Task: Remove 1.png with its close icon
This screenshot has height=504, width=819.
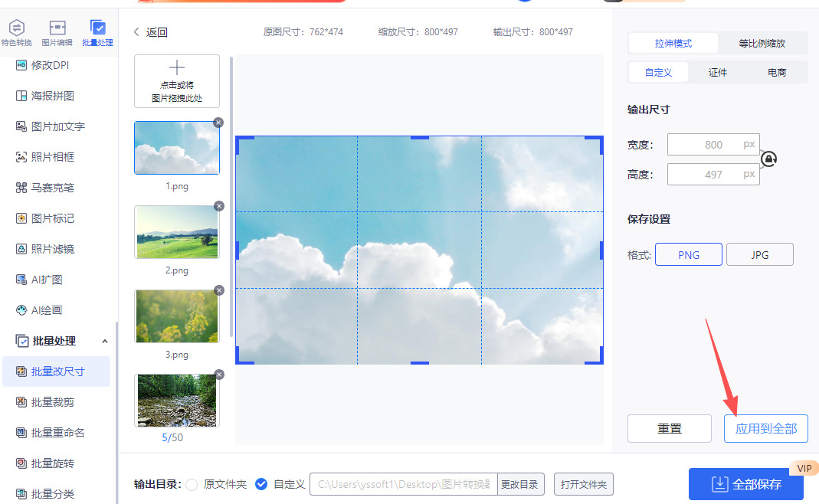Action: tap(218, 123)
